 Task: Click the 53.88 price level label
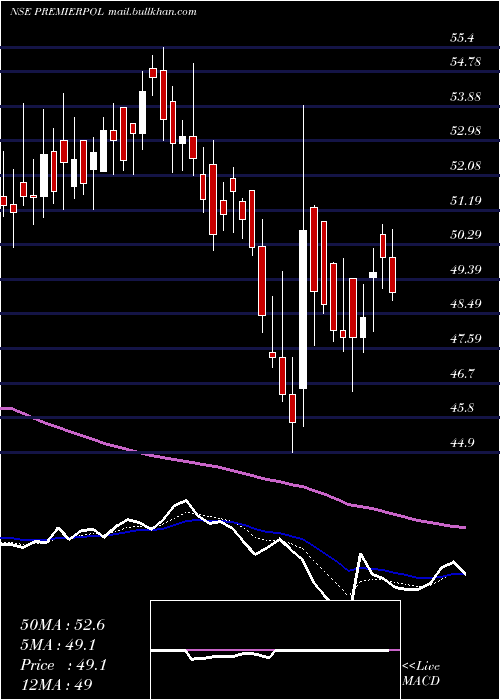465,96
